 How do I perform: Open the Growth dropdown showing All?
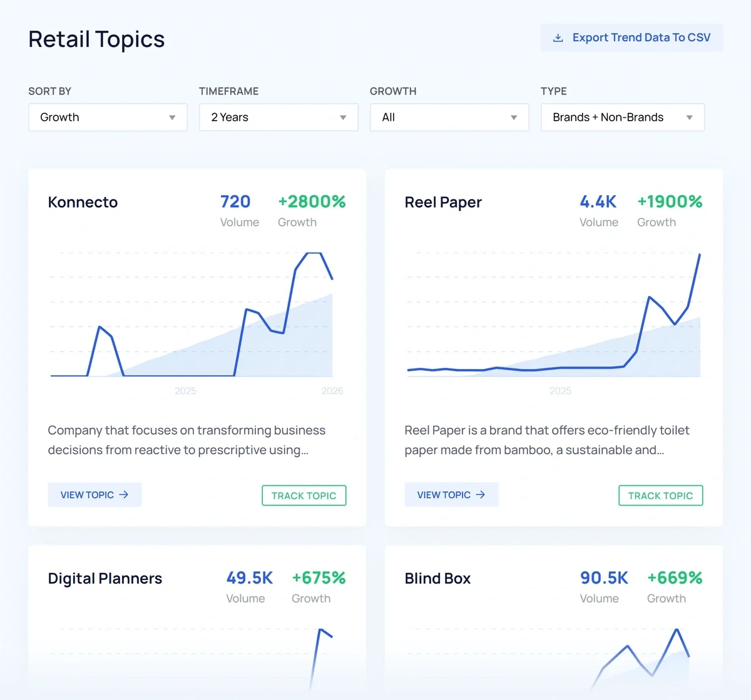(449, 118)
